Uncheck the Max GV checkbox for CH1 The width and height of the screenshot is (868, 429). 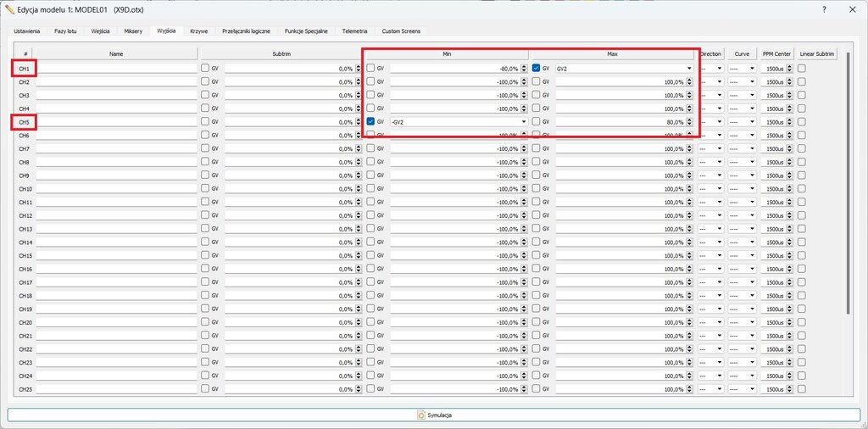537,68
